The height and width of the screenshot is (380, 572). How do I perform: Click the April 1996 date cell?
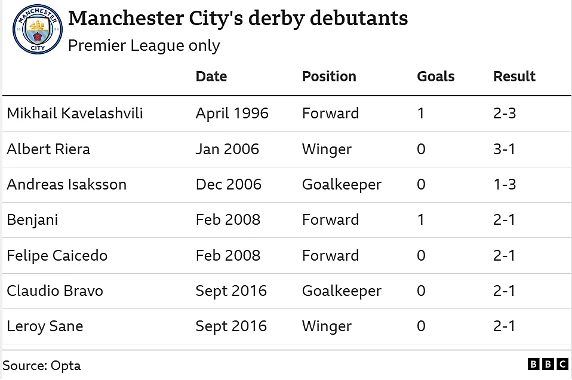pyautogui.click(x=232, y=113)
